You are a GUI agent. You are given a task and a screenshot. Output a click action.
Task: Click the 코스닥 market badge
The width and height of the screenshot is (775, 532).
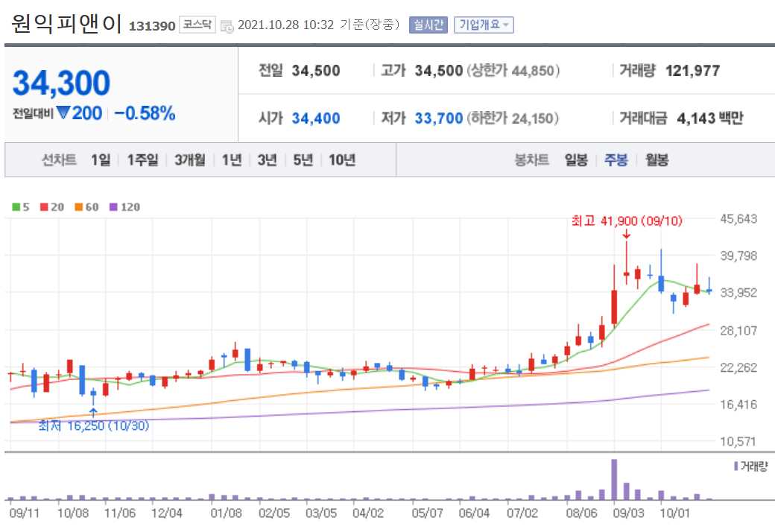[197, 25]
